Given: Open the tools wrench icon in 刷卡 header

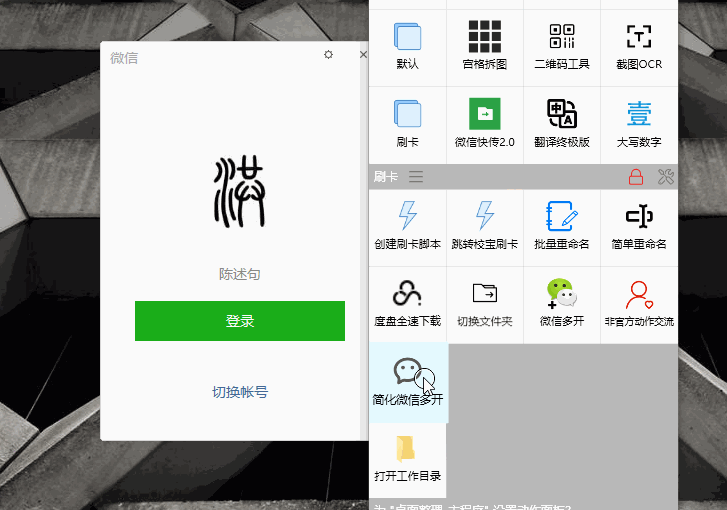Looking at the screenshot, I should point(666,177).
